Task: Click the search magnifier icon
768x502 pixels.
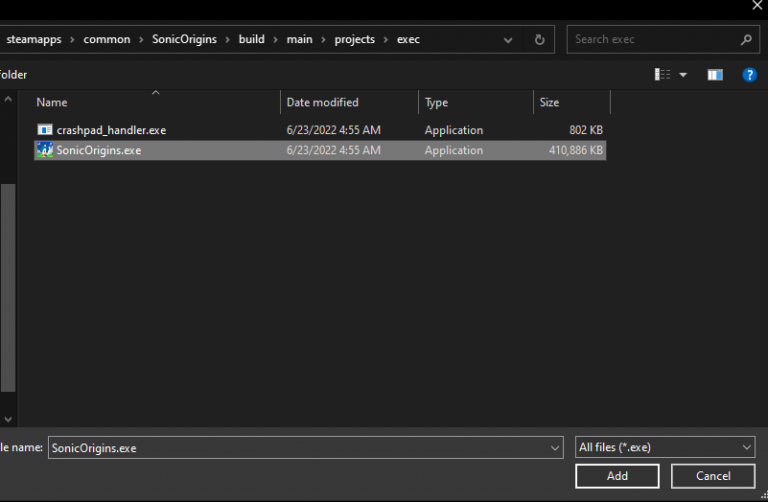Action: tap(746, 40)
